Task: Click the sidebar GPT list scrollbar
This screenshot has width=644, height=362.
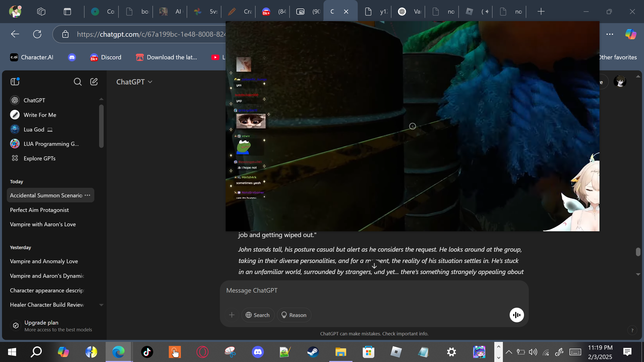Action: click(101, 126)
